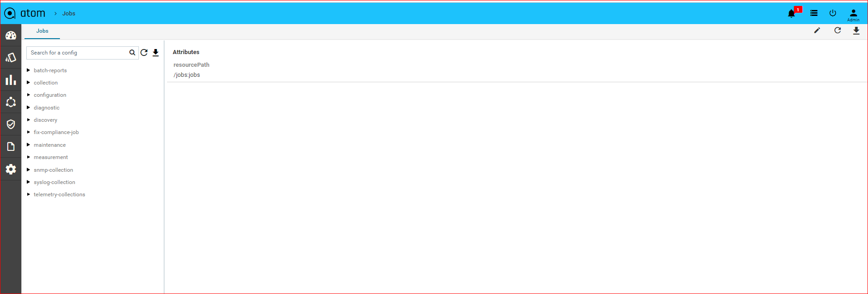The width and height of the screenshot is (868, 294).
Task: Open the settings gear sidebar icon
Action: click(11, 169)
